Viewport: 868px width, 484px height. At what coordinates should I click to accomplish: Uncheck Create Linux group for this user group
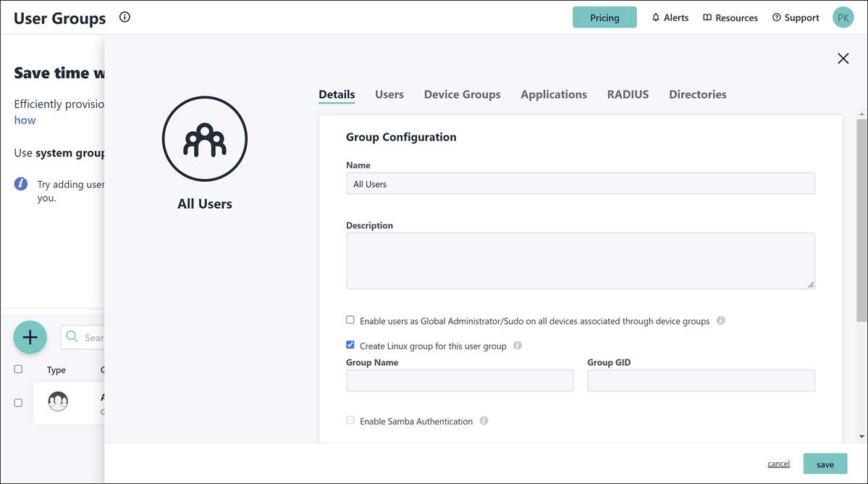(x=350, y=344)
